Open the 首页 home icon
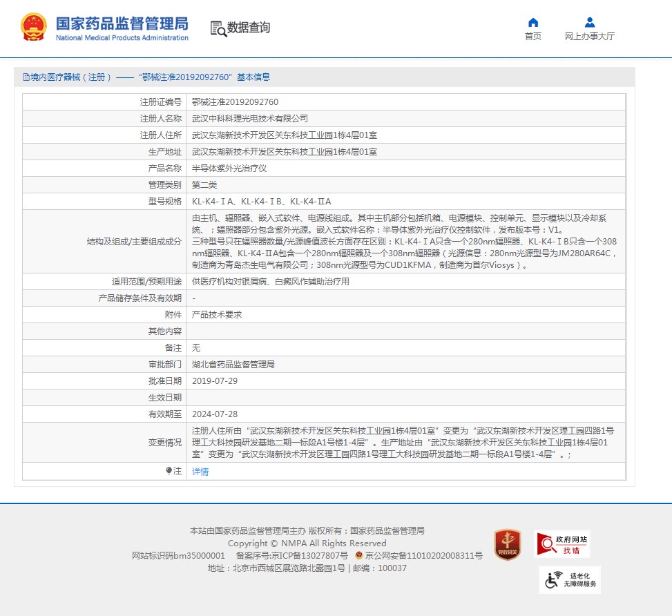Image resolution: width=672 pixels, height=616 pixels. (x=533, y=22)
